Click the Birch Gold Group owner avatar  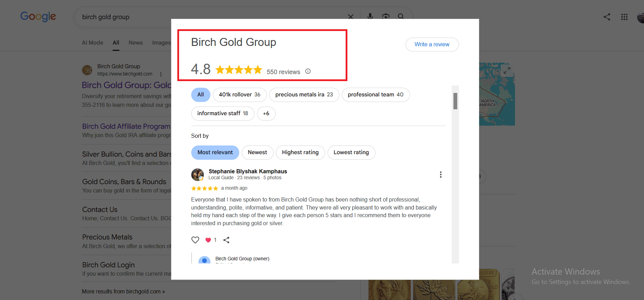click(x=204, y=260)
